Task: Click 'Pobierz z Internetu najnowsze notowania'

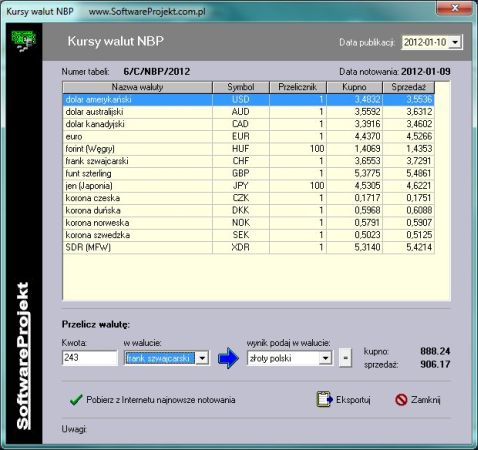Action: click(x=161, y=400)
